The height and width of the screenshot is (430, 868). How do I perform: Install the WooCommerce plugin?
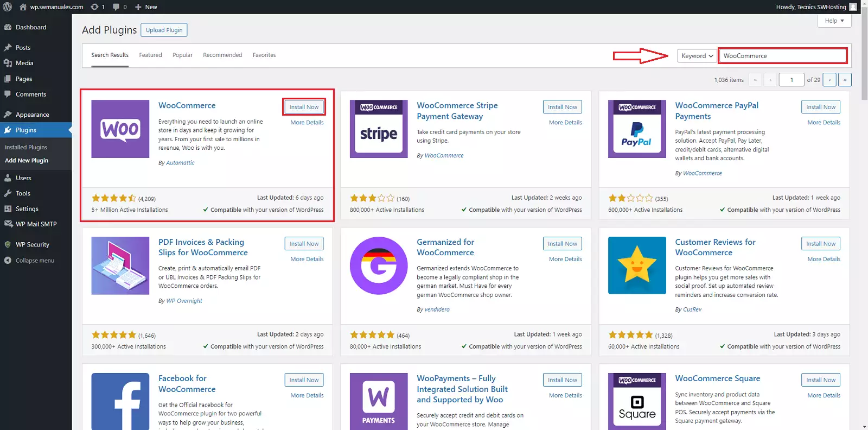(304, 107)
